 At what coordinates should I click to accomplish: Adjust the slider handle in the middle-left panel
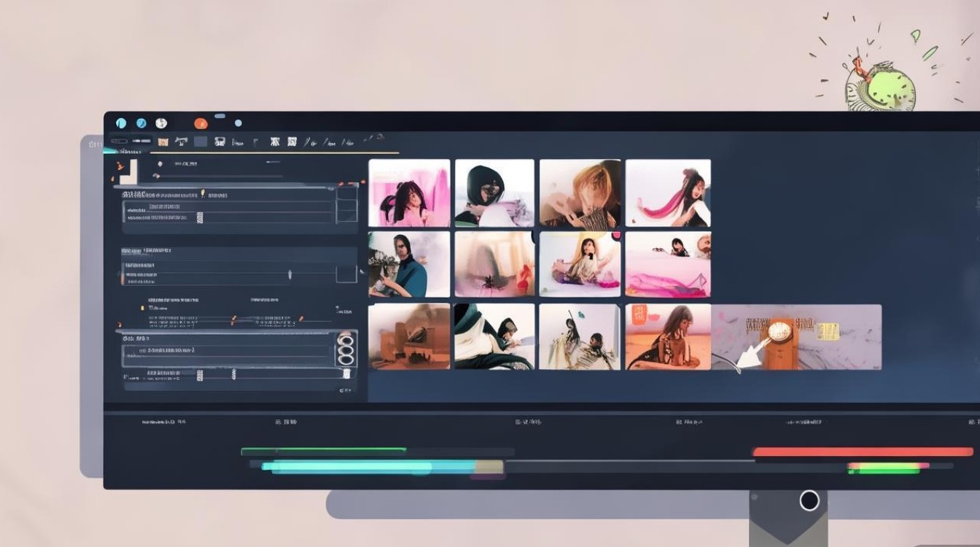click(289, 274)
